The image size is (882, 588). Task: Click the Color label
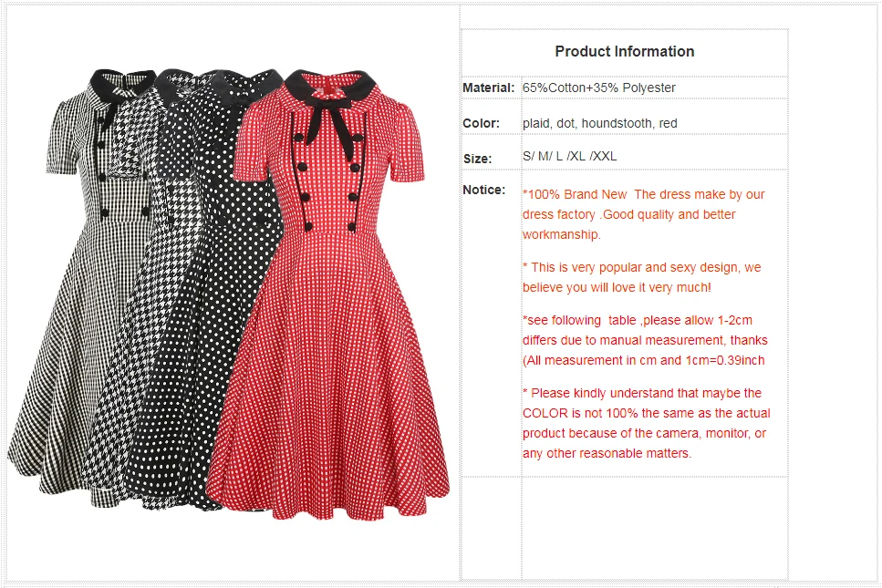(x=481, y=123)
